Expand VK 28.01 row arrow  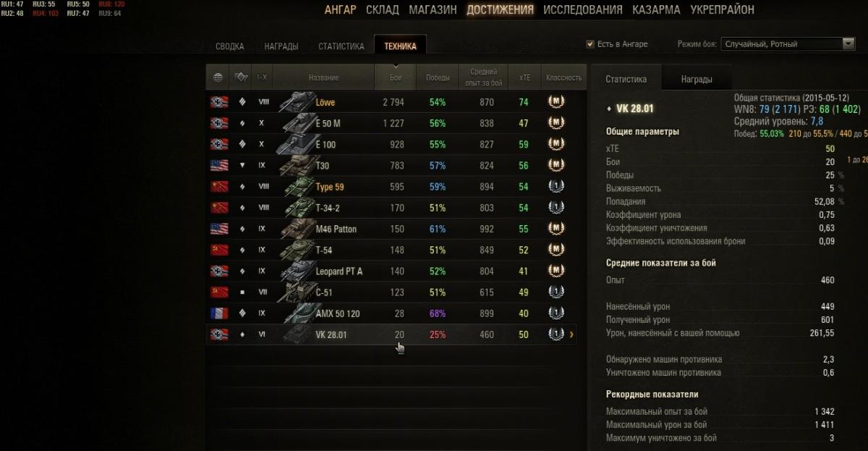pos(571,334)
